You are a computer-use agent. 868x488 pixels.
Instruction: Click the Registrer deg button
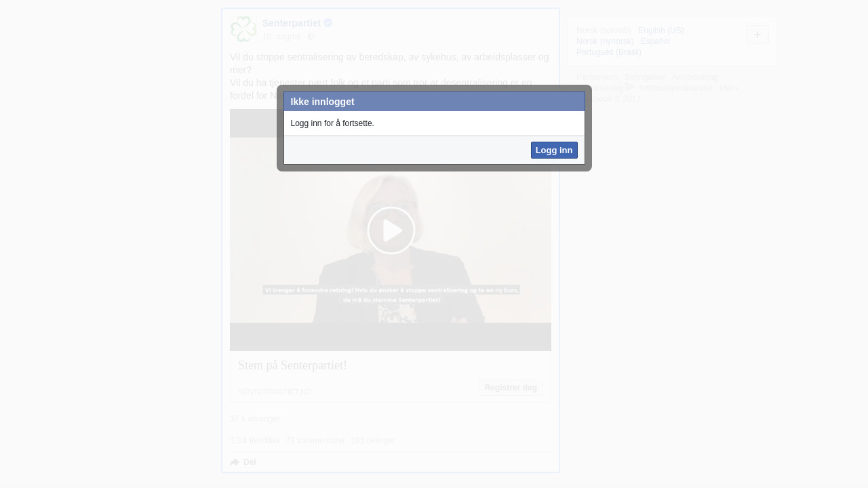[511, 388]
